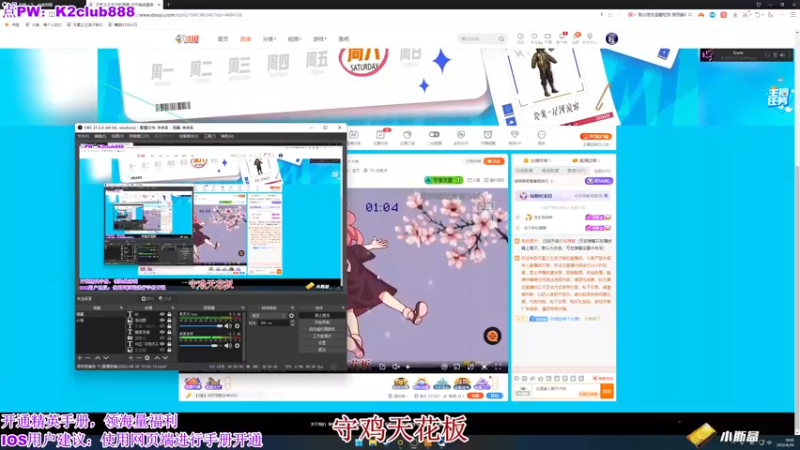Click the search magnifier icon

502,39
